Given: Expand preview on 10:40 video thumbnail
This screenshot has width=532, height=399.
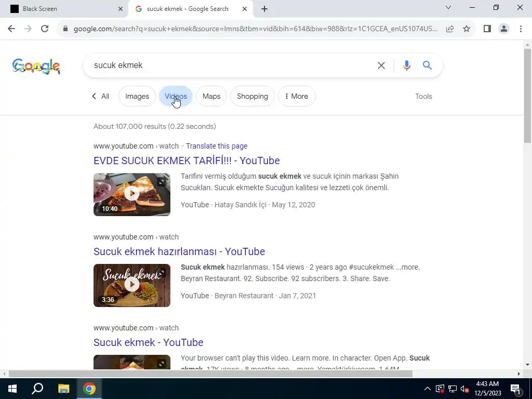Looking at the screenshot, I should (162, 182).
